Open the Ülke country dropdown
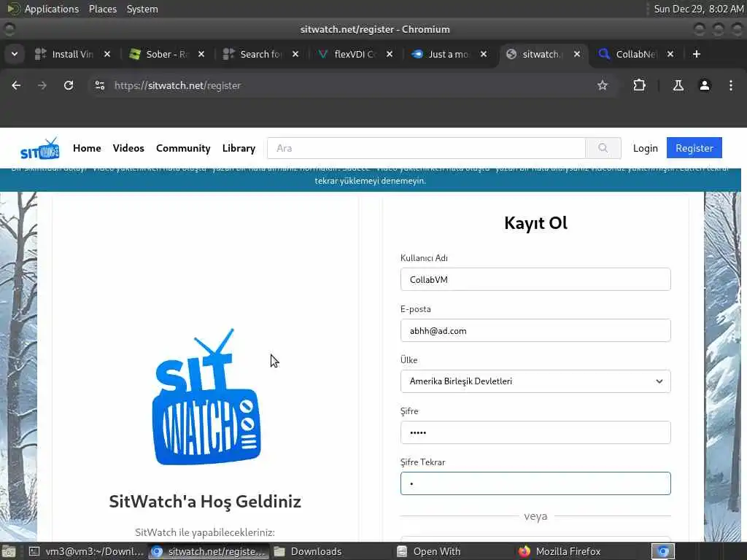 coord(535,381)
